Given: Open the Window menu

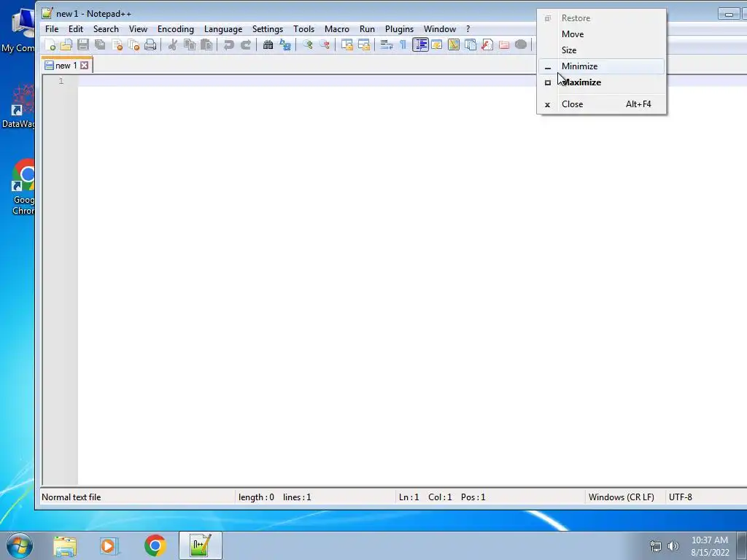Looking at the screenshot, I should [440, 29].
